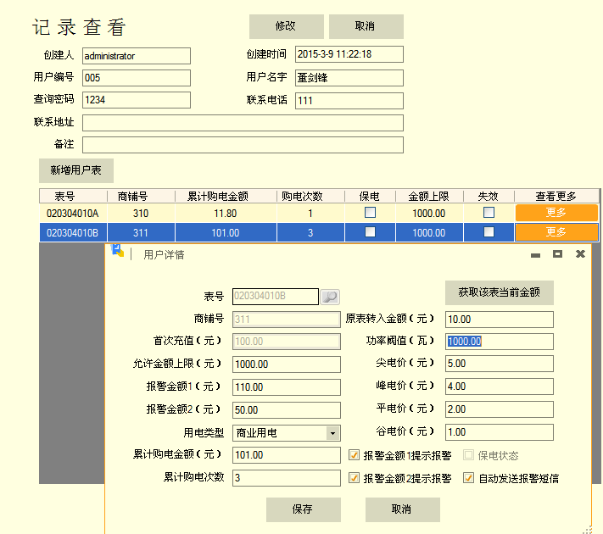Toggle 自动发送报警短信 checkbox
Screen dimensions: 603x534
(x=468, y=478)
